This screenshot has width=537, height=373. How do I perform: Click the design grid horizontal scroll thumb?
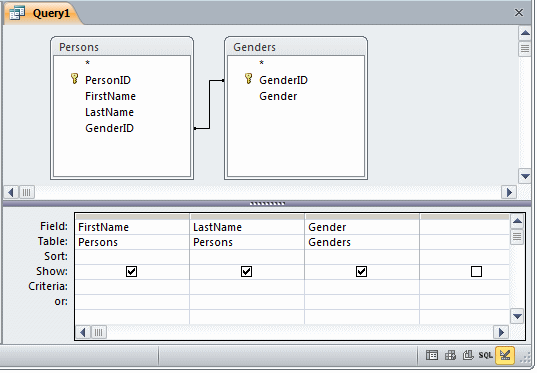(x=98, y=332)
